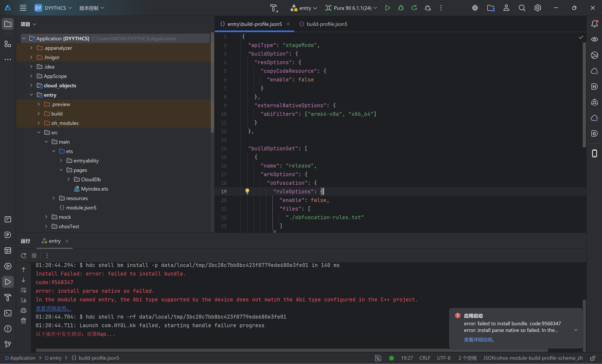The width and height of the screenshot is (602, 364).
Task: Open the Version Control git branch icon
Action: (x=8, y=344)
